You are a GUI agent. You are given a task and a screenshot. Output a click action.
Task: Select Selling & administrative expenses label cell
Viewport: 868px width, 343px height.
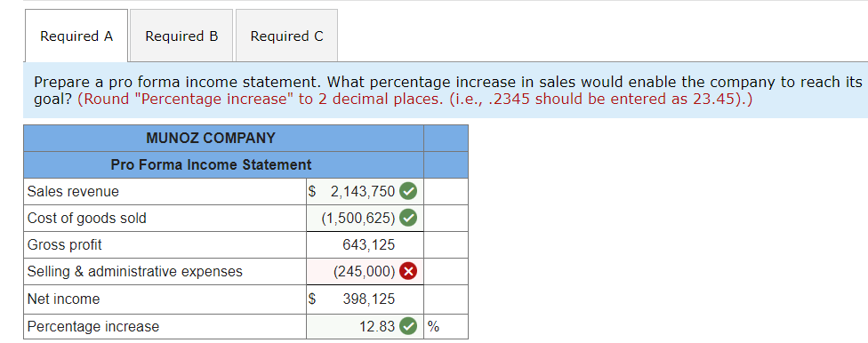[165, 272]
